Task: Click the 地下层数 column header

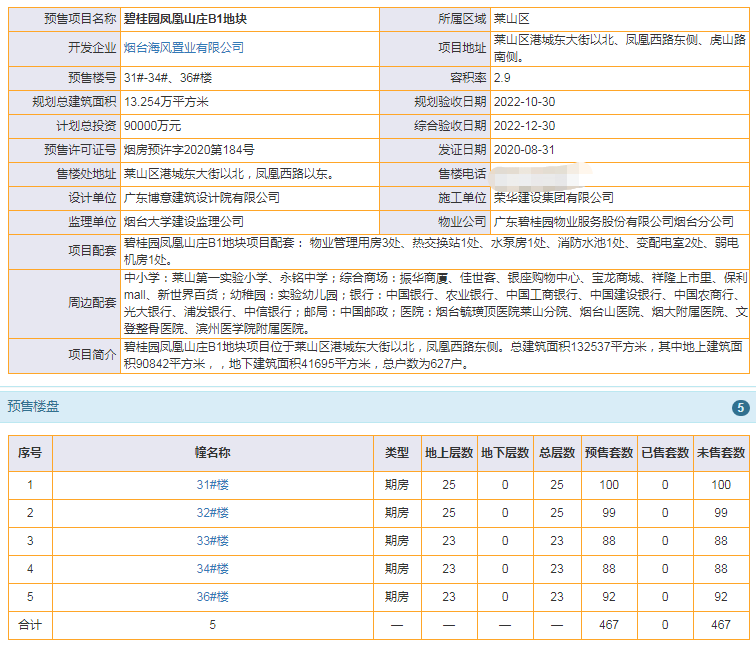Action: (x=505, y=453)
